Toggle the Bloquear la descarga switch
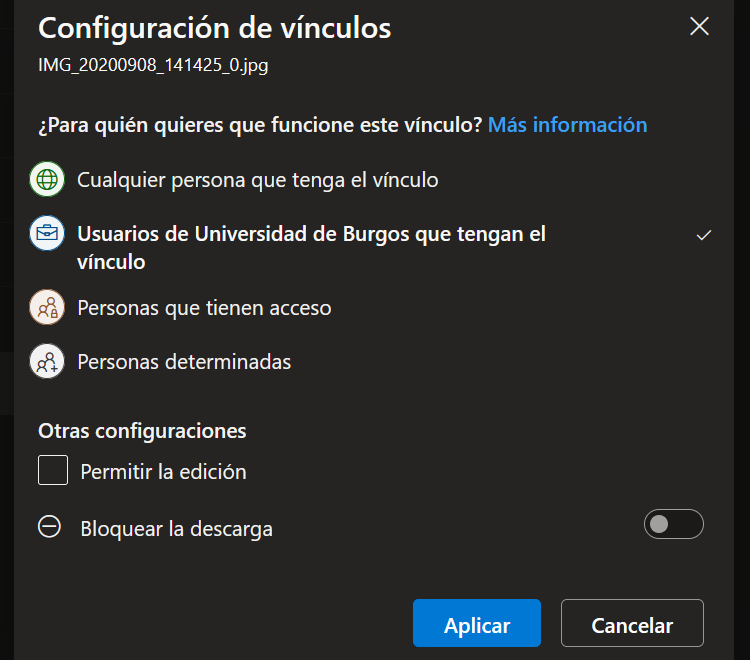 tap(673, 524)
